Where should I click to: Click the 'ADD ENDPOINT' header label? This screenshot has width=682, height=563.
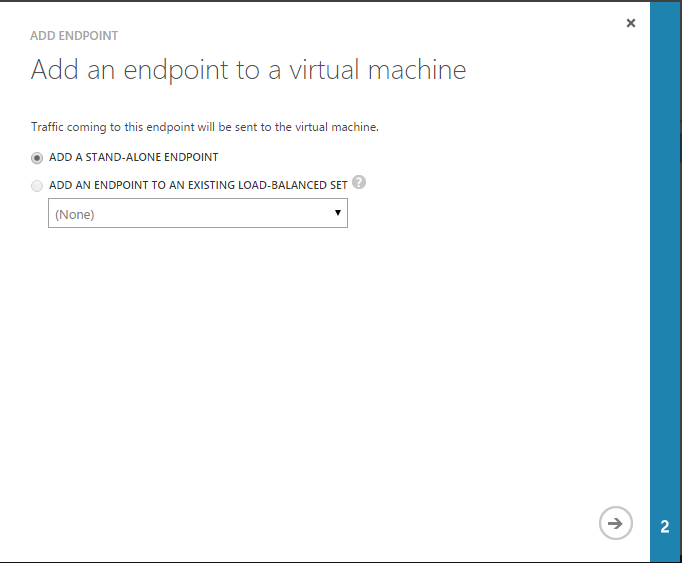[74, 36]
